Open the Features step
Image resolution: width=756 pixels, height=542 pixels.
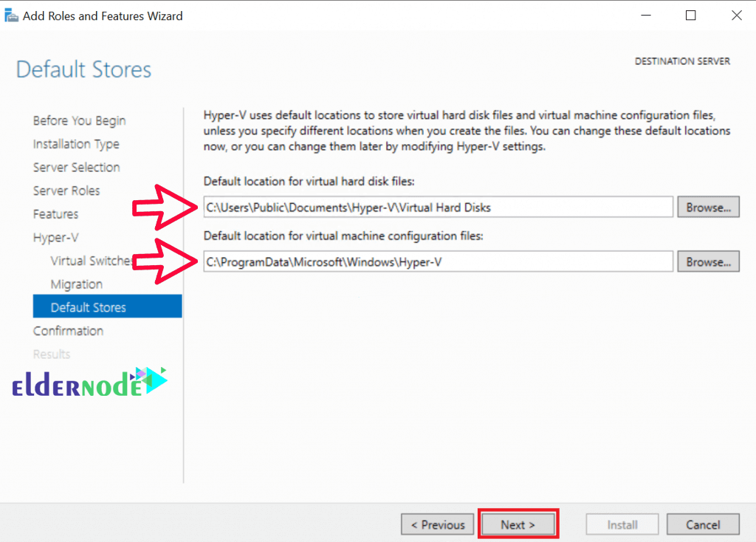coord(56,213)
